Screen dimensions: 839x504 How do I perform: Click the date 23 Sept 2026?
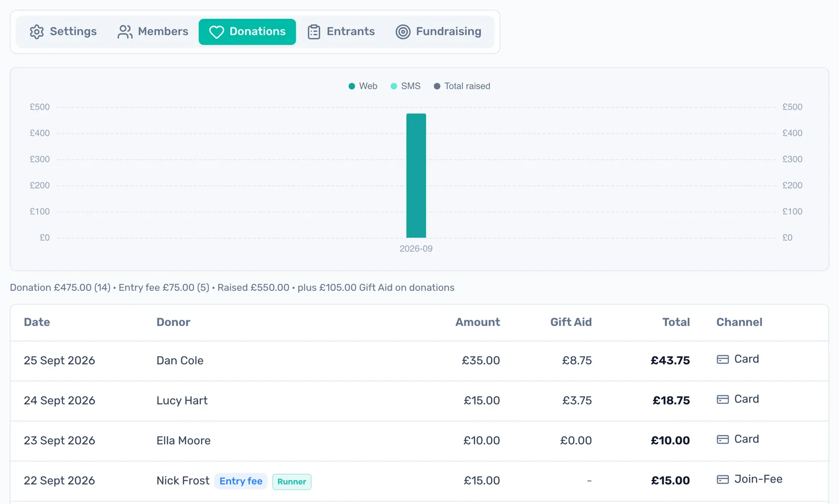59,441
